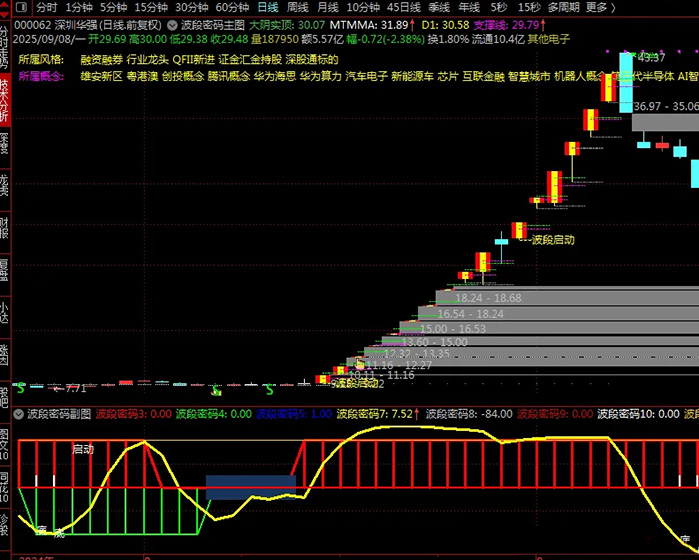Image resolution: width=699 pixels, height=560 pixels.
Task: Click the 16.54 - 18.24 price band
Action: point(470,313)
